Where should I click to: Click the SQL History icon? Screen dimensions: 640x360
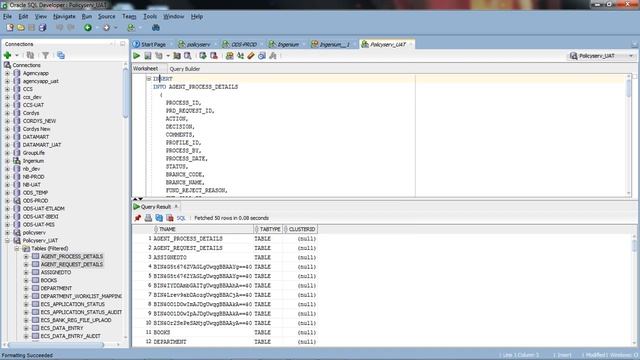(x=262, y=56)
